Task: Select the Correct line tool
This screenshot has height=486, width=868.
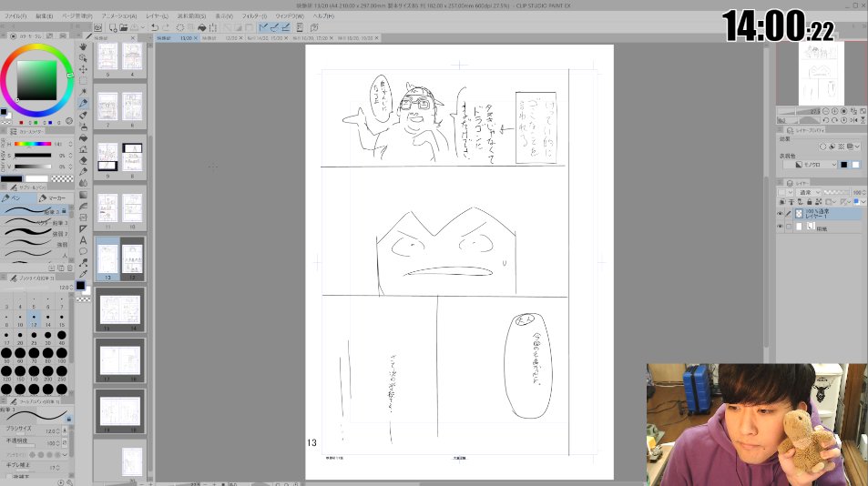Action: [83, 263]
